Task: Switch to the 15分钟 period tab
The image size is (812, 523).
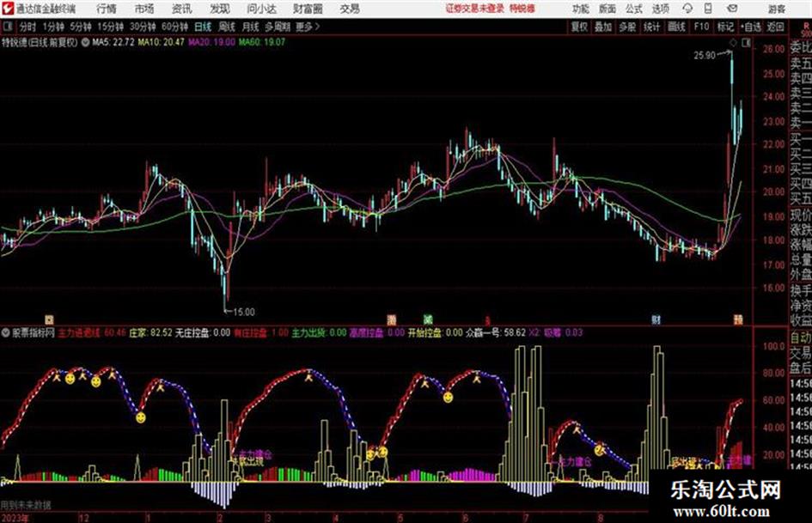Action: [110, 27]
